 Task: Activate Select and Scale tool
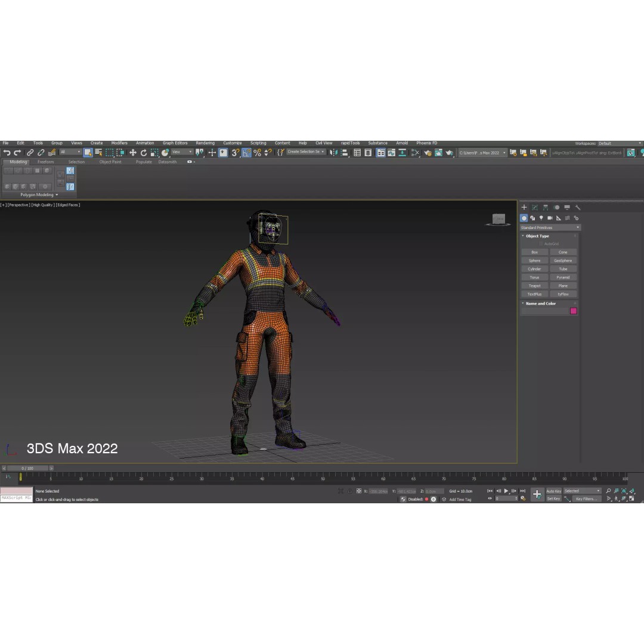(154, 153)
